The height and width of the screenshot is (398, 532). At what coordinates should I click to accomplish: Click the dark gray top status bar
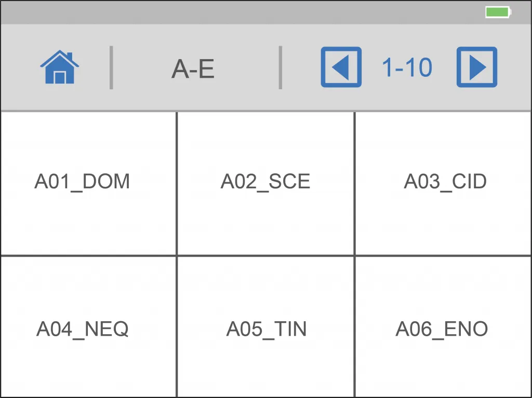[x=265, y=12]
